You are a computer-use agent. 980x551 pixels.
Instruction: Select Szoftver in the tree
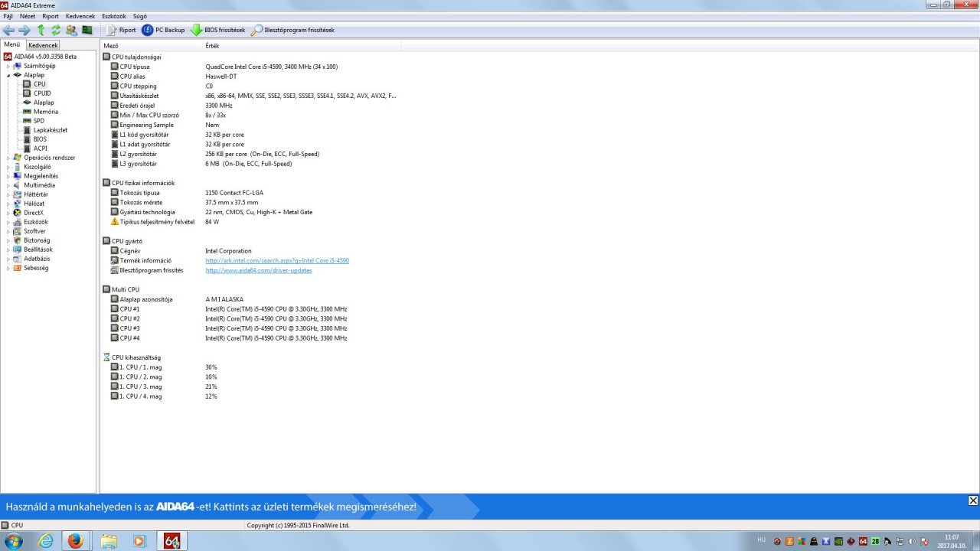[34, 231]
